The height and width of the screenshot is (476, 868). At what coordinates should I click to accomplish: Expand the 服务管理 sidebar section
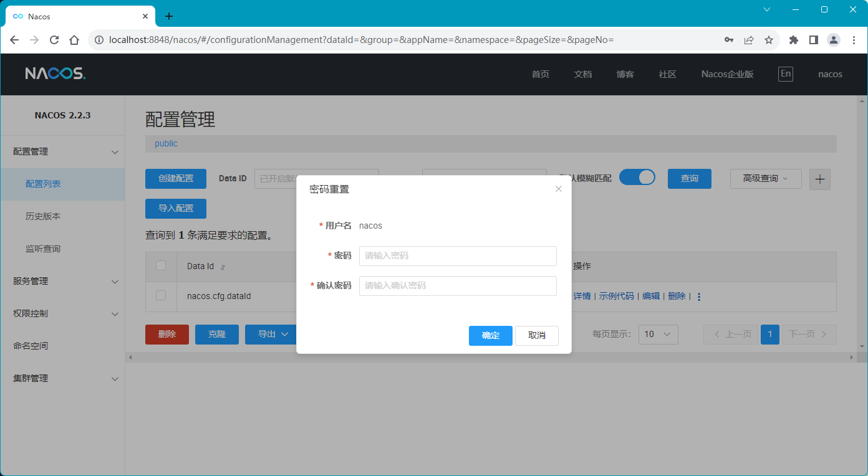coord(62,281)
